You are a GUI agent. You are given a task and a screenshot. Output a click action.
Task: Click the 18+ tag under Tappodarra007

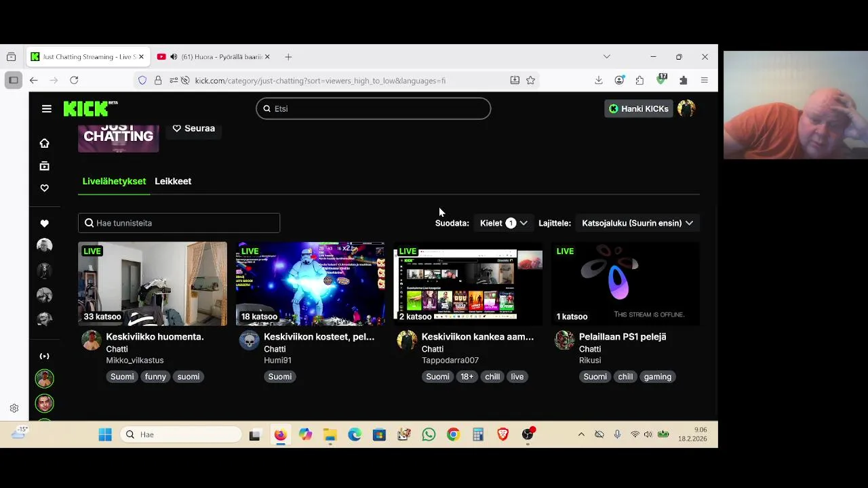tap(467, 377)
